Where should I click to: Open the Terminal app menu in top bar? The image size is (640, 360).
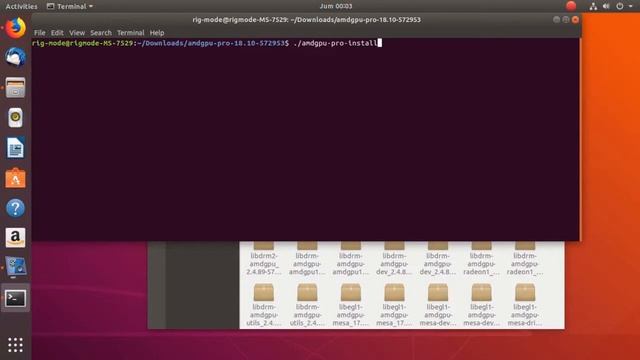pyautogui.click(x=70, y=6)
